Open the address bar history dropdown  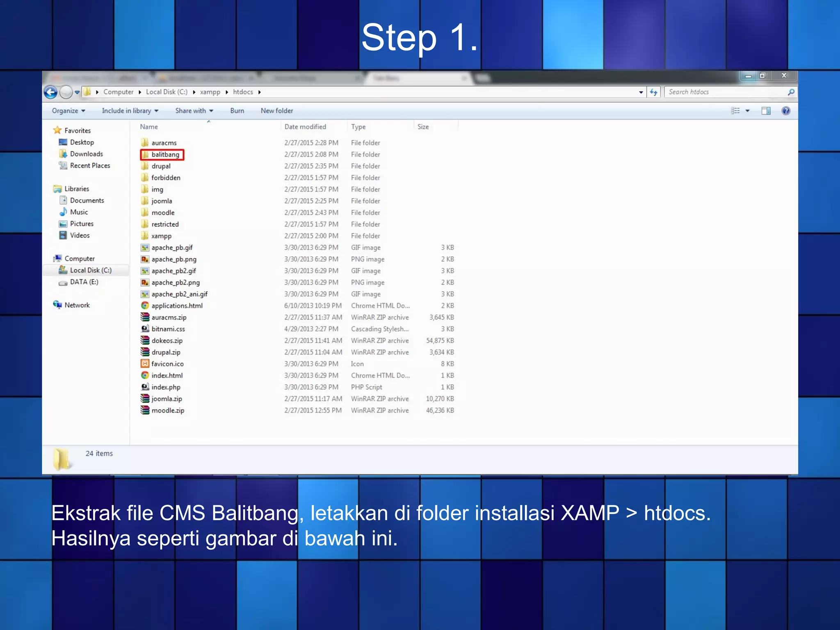[x=641, y=92]
